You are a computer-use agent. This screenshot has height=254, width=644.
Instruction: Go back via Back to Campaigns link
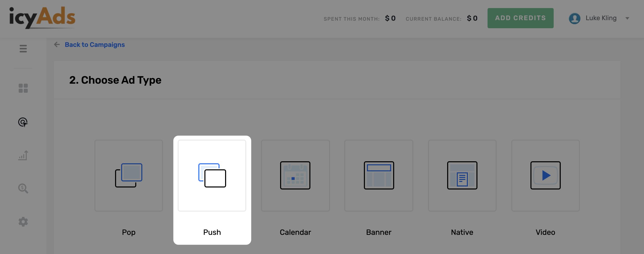point(95,45)
